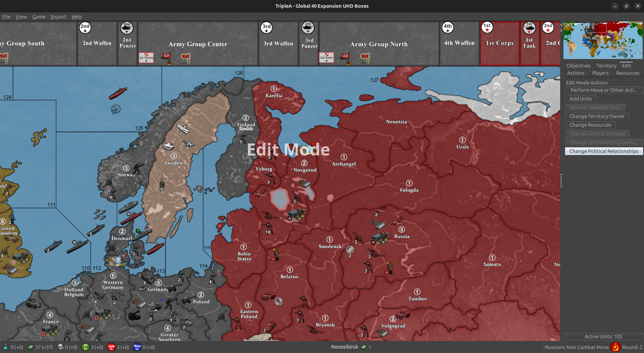
Task: Click the Soviet flag icon next to Round: 2
Action: tap(615, 347)
